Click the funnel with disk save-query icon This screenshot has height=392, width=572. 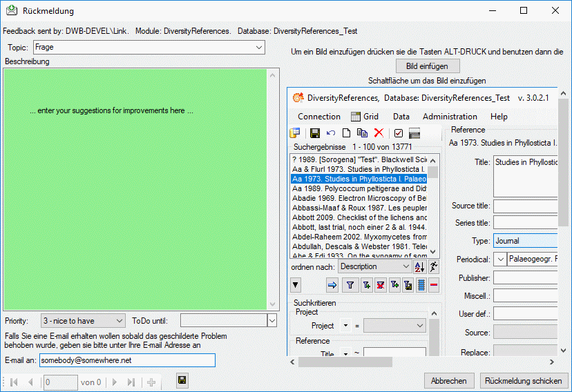408,285
